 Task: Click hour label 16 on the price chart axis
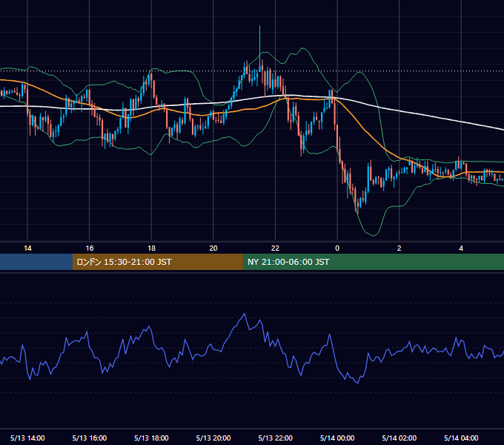pyautogui.click(x=90, y=248)
